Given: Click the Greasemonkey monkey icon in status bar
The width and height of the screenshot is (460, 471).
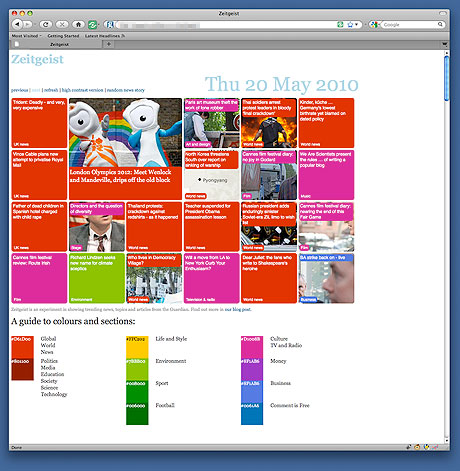Looking at the screenshot, I should (417, 447).
